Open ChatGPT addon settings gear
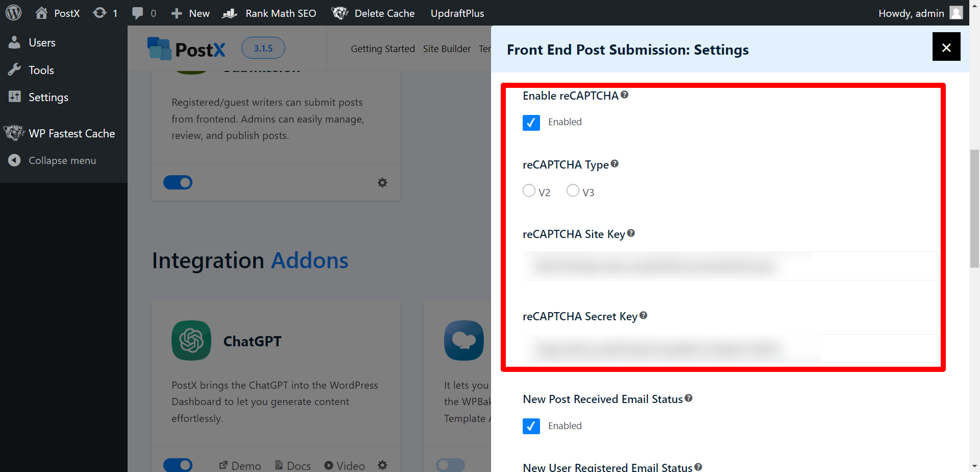Image resolution: width=980 pixels, height=472 pixels. 382,464
